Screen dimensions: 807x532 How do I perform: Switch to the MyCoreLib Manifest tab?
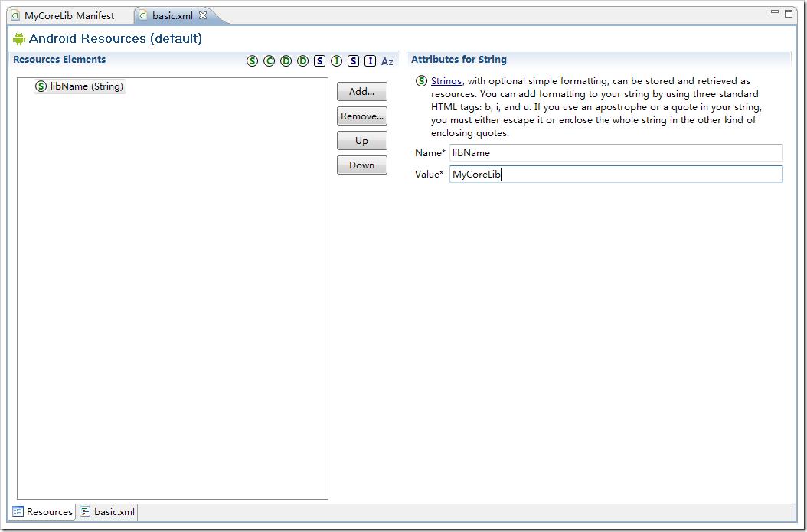pos(70,15)
